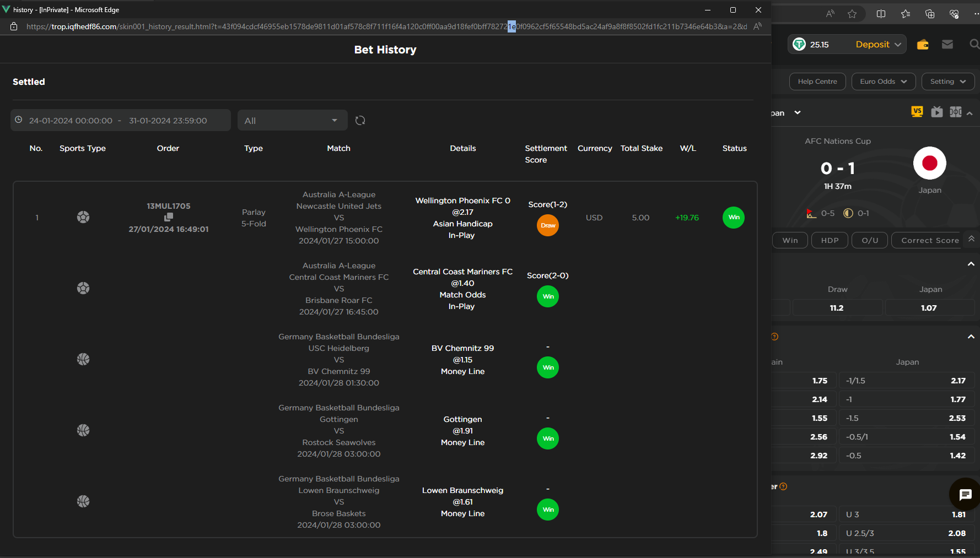Copy order number 13MUL1705 using the copy icon
This screenshot has height=558, width=980.
169,218
